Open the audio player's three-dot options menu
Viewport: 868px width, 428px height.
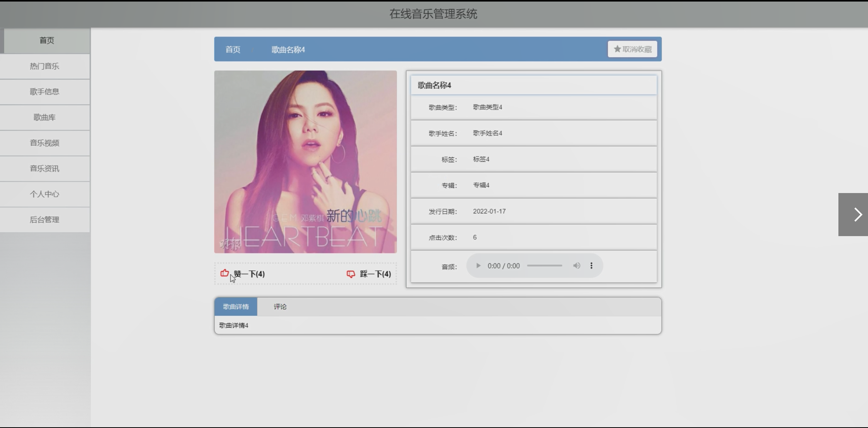point(591,266)
